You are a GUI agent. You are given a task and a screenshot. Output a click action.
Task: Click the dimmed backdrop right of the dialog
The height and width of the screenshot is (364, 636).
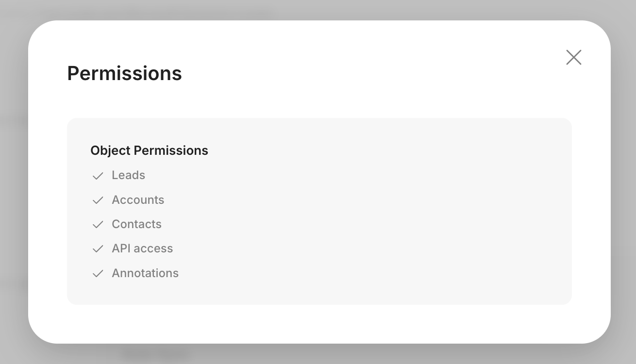(x=623, y=194)
